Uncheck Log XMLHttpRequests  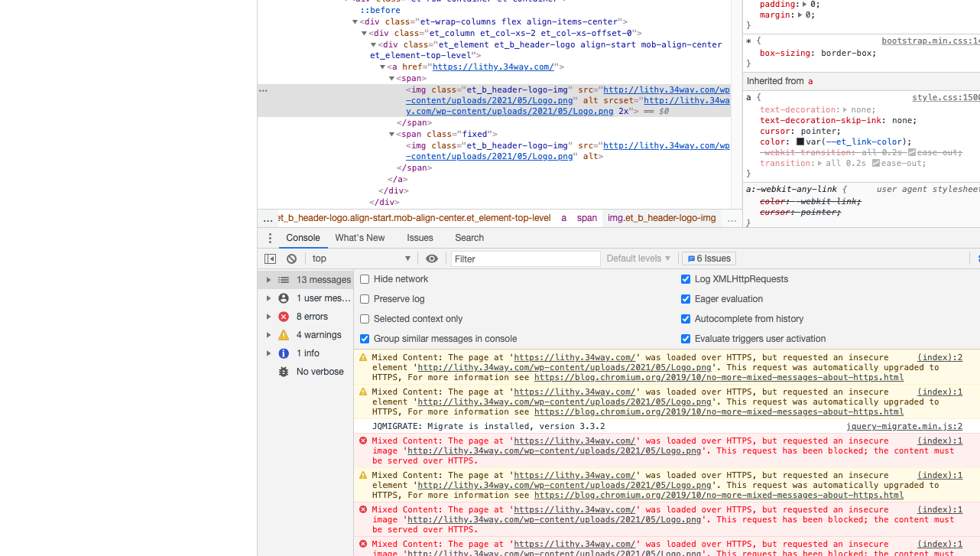pyautogui.click(x=686, y=279)
